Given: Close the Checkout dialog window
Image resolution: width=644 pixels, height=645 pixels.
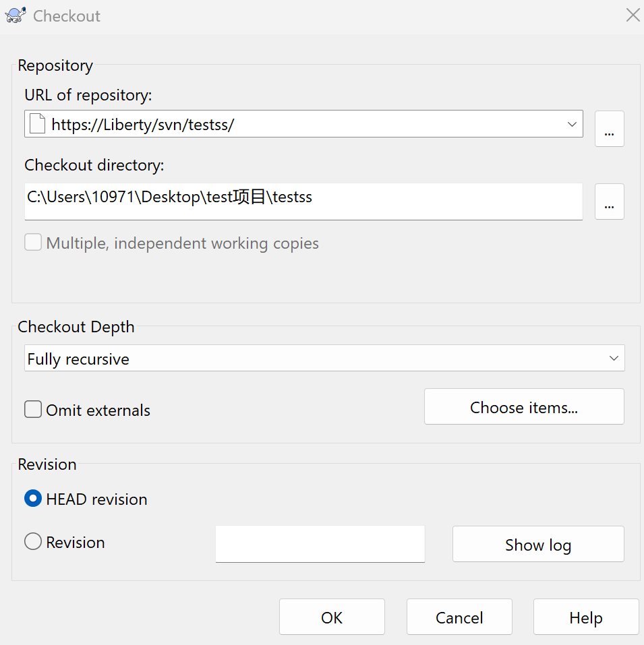Looking at the screenshot, I should point(633,16).
